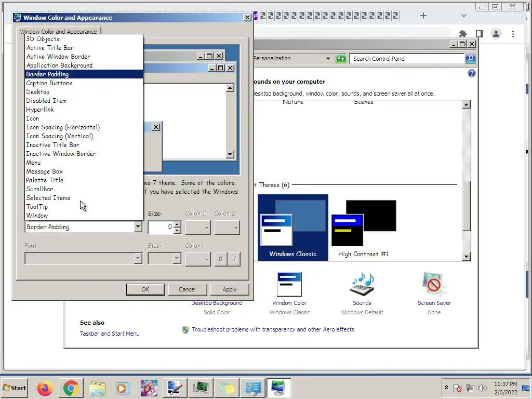The image size is (532, 399).
Task: Toggle the Italic font button
Action: click(234, 259)
